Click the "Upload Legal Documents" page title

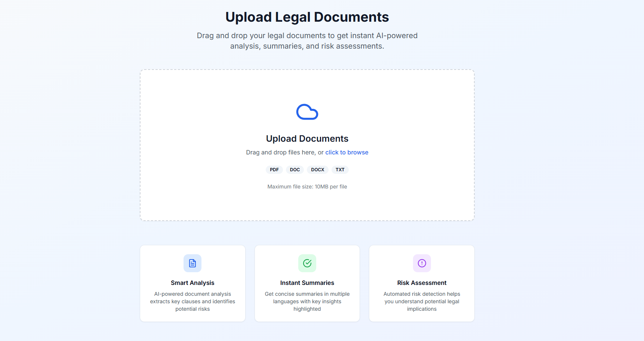coord(307,17)
